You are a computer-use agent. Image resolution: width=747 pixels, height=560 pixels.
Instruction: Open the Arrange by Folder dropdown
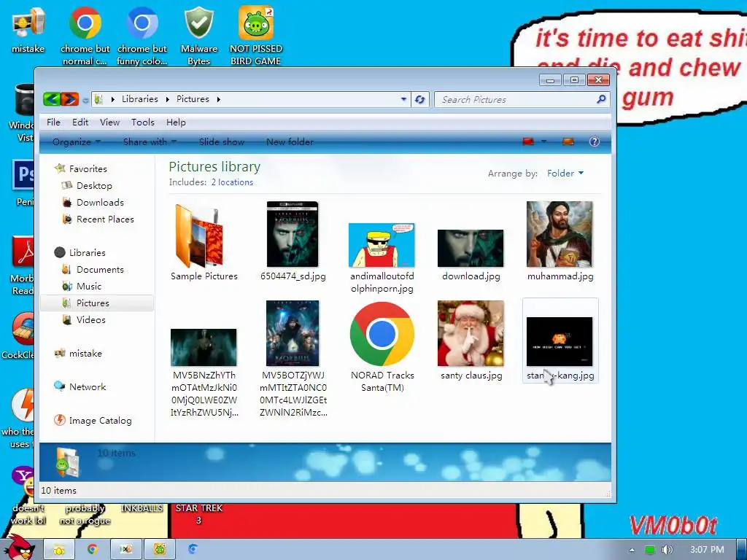(565, 174)
